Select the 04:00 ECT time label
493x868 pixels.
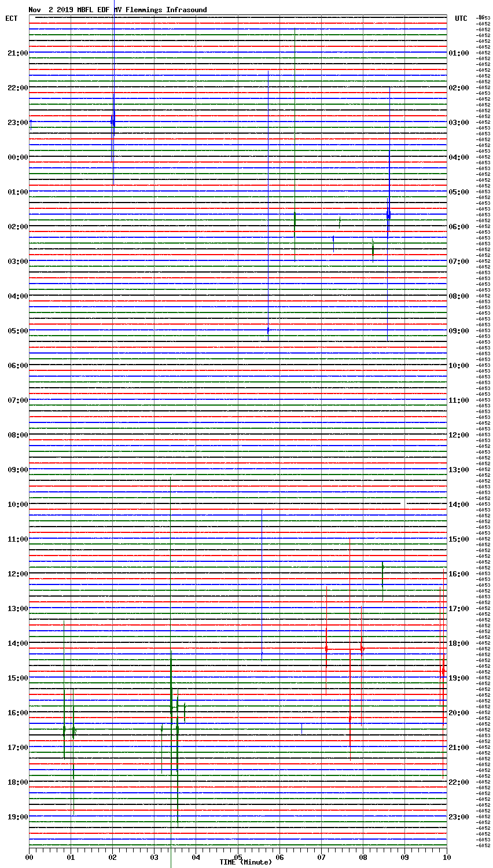click(x=17, y=296)
